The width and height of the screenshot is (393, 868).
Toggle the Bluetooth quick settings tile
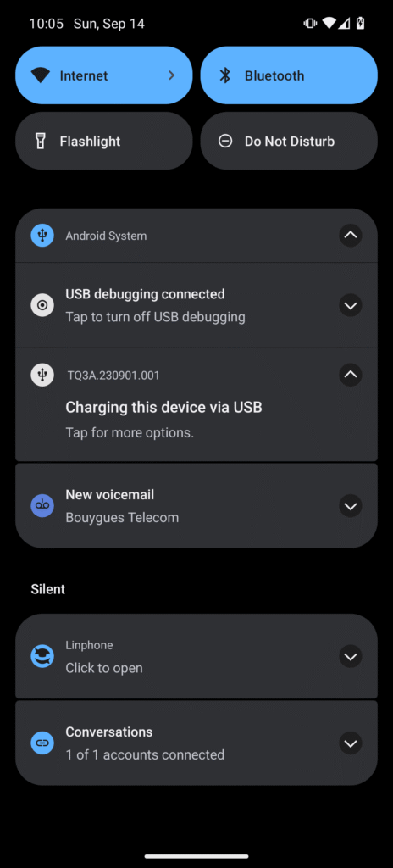tap(289, 75)
